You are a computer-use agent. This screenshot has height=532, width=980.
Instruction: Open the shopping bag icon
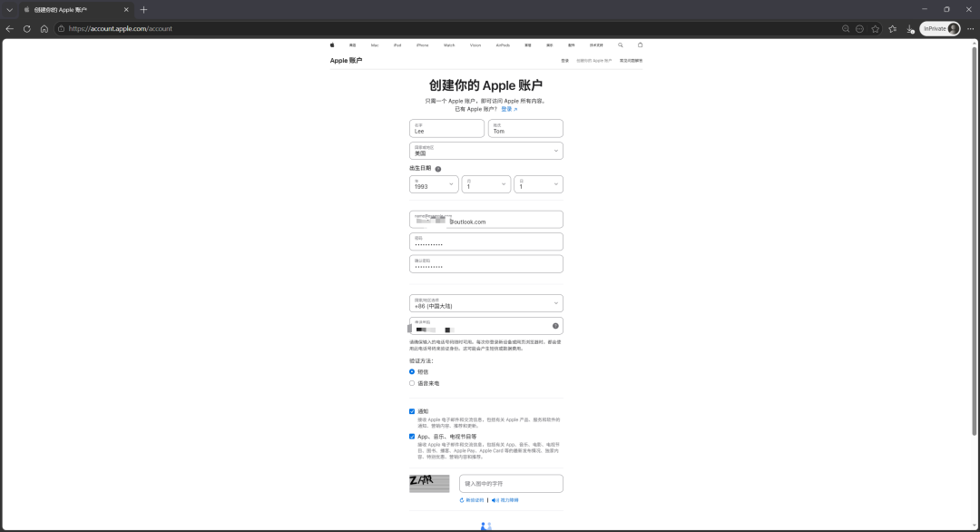640,44
